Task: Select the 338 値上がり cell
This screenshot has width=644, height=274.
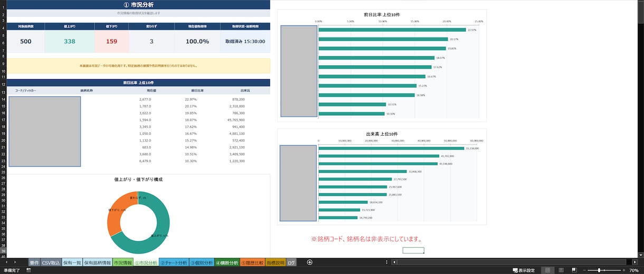Action: (x=70, y=41)
